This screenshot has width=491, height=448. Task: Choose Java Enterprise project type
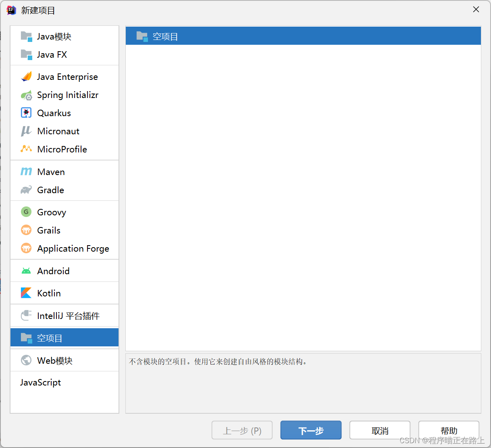(64, 77)
